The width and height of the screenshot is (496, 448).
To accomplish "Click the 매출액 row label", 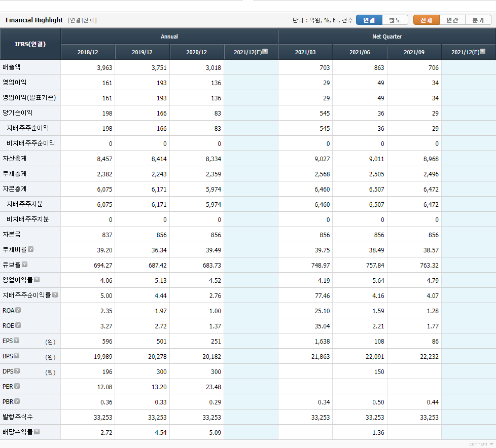I will pyautogui.click(x=11, y=67).
